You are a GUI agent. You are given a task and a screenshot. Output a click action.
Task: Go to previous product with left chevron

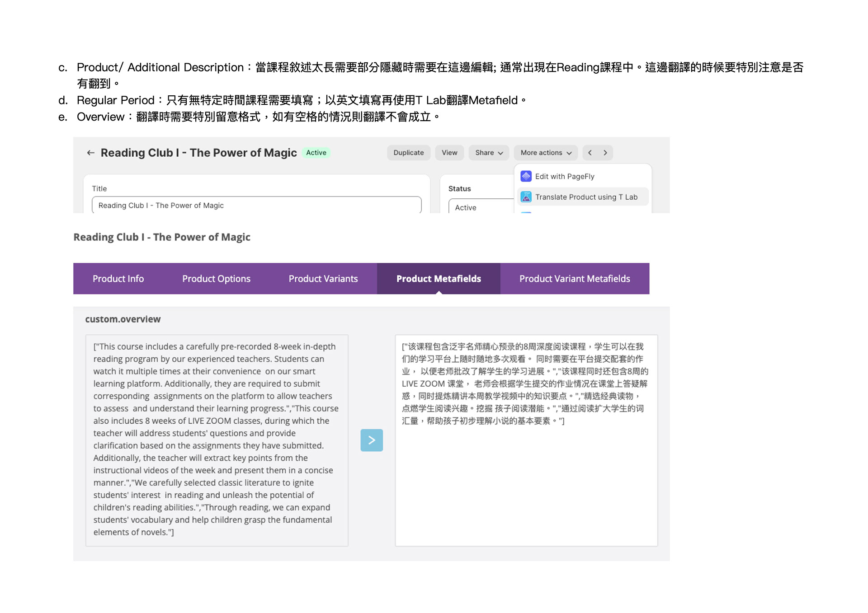click(590, 153)
